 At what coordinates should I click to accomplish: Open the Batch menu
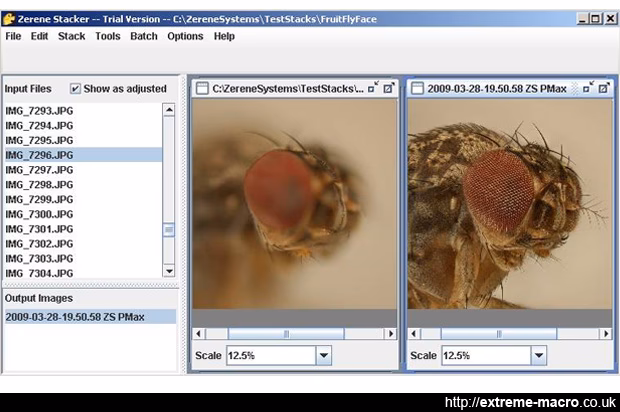click(144, 36)
